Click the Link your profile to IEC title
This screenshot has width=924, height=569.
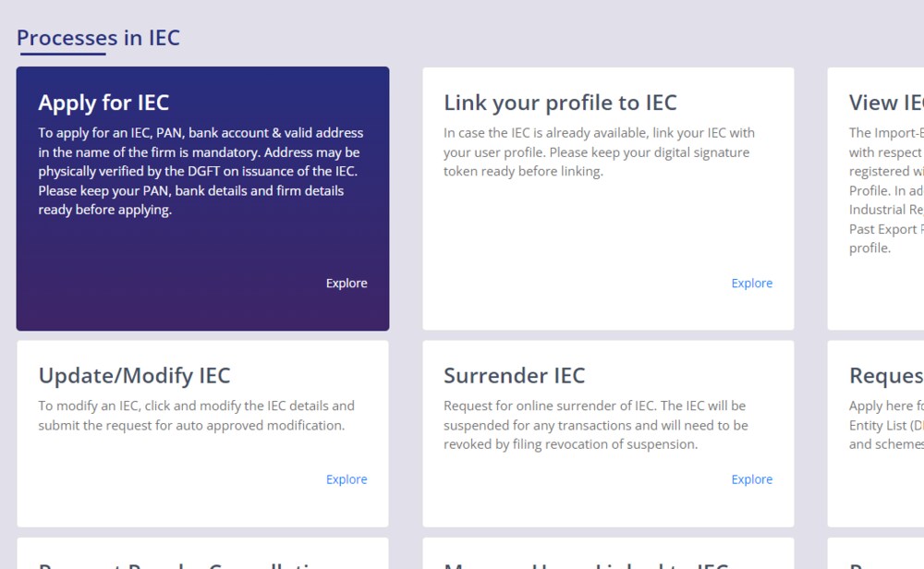point(560,103)
